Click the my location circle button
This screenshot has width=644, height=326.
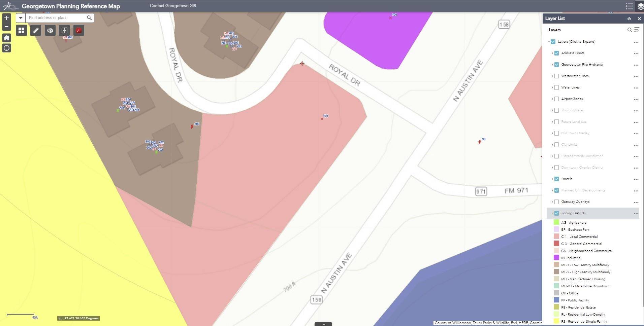6,48
